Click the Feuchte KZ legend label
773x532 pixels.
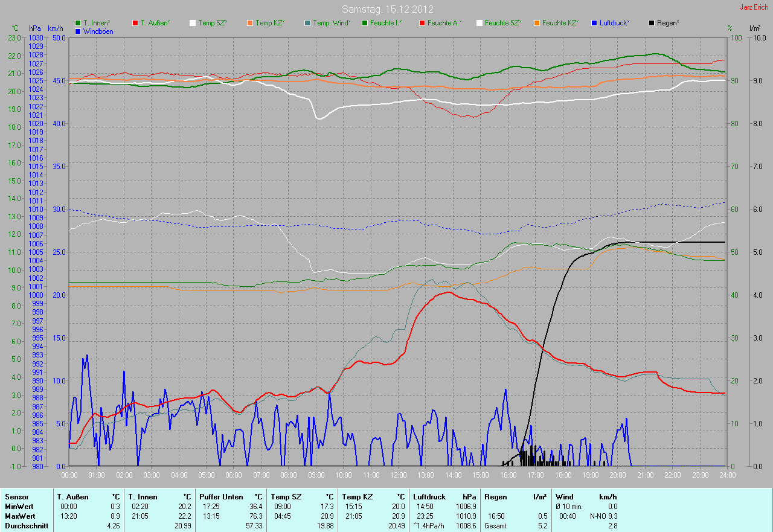coord(560,23)
